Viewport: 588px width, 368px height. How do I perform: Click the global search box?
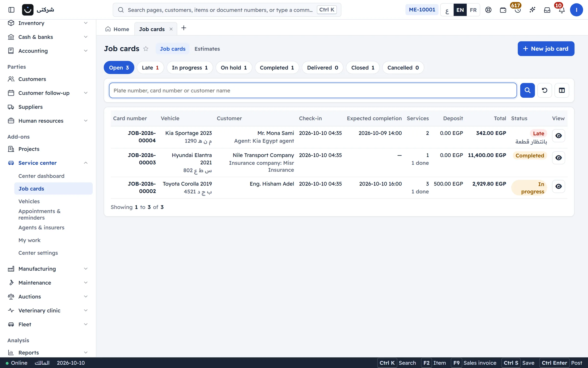[x=227, y=10]
